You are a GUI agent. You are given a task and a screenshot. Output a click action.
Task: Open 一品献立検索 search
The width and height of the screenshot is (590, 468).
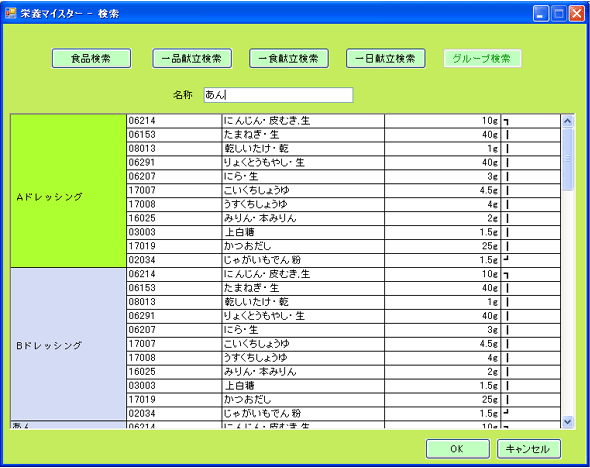[192, 58]
